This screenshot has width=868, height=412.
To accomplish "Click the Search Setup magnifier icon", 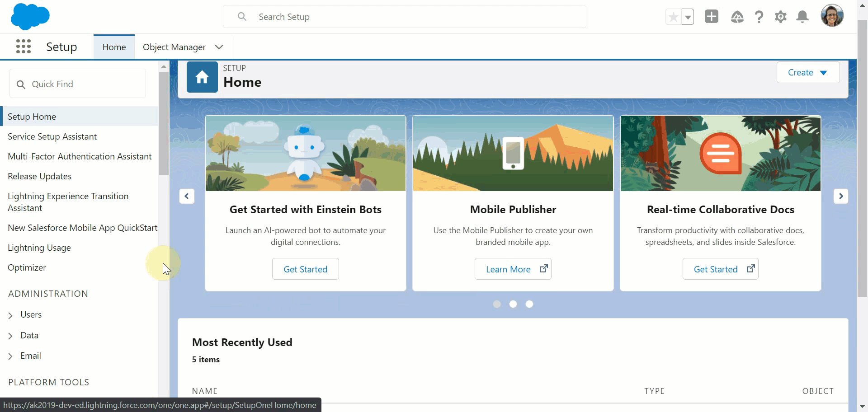I will [242, 17].
